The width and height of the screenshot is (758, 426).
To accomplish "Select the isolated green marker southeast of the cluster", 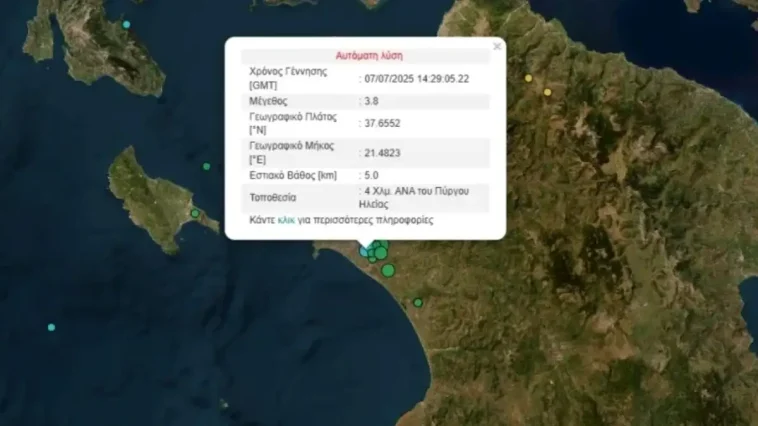I will (418, 302).
